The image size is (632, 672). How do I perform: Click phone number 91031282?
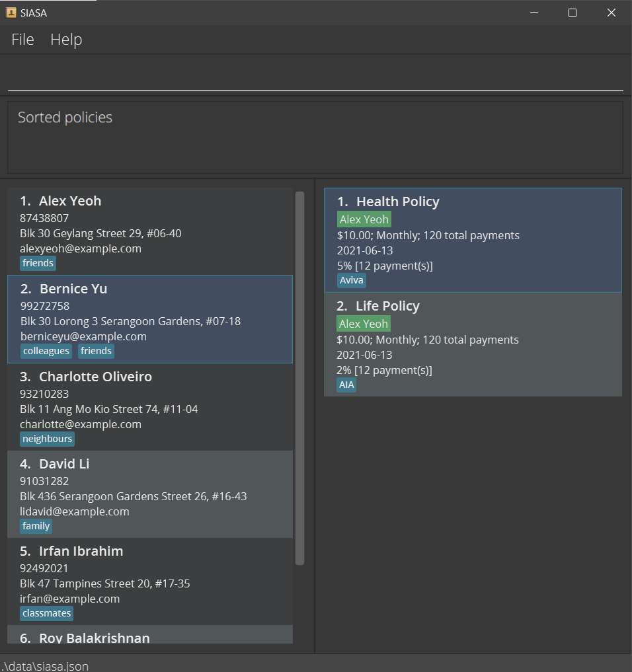tap(44, 481)
